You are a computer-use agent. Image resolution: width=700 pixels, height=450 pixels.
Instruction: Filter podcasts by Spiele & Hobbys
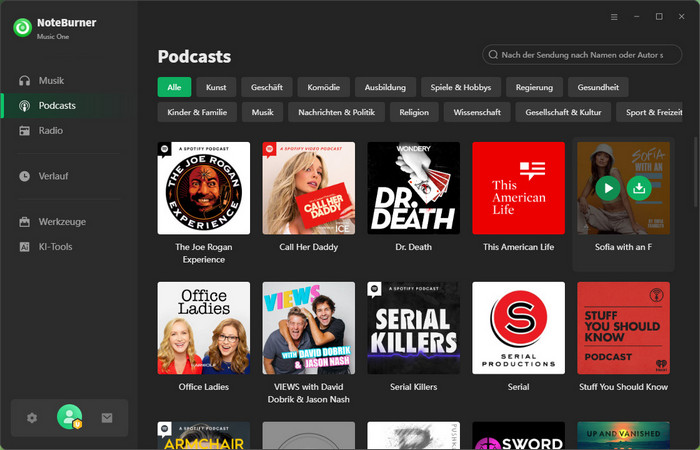pos(461,87)
